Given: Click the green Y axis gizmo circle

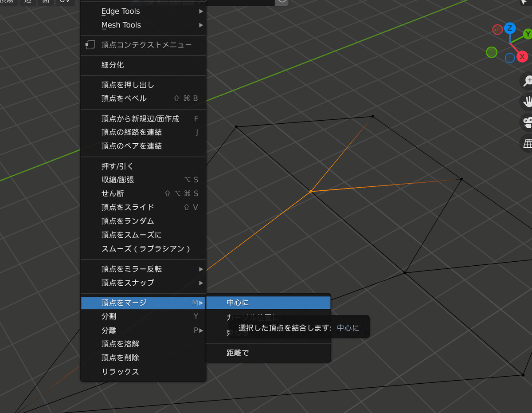Looking at the screenshot, I should click(528, 34).
